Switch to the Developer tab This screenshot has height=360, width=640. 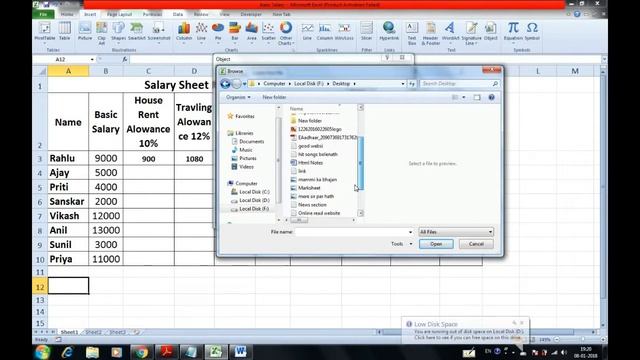(251, 14)
